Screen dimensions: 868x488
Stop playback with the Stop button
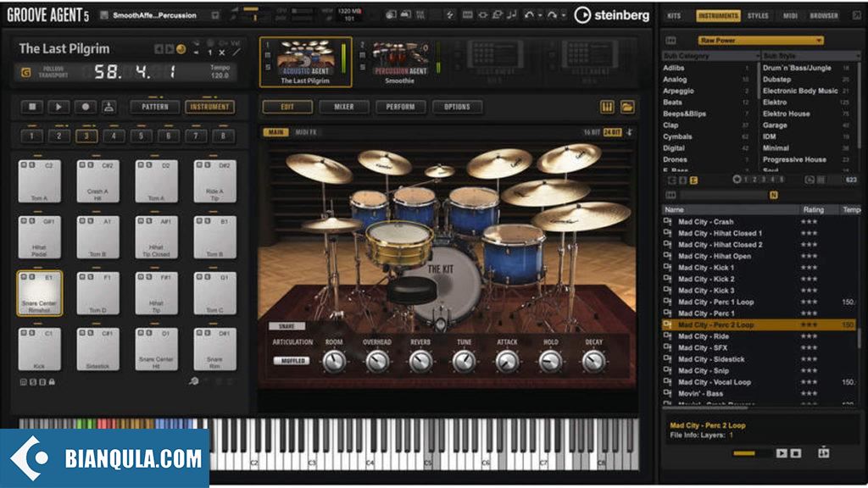pyautogui.click(x=32, y=107)
